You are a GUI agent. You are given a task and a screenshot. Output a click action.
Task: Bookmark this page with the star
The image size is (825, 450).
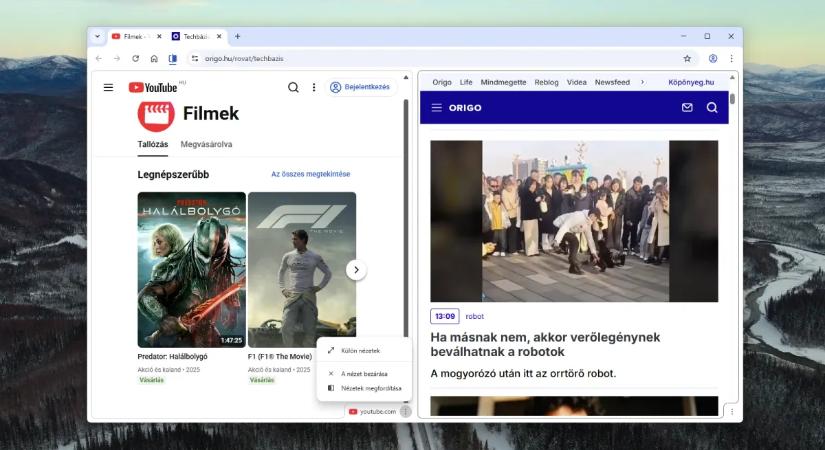coord(687,58)
